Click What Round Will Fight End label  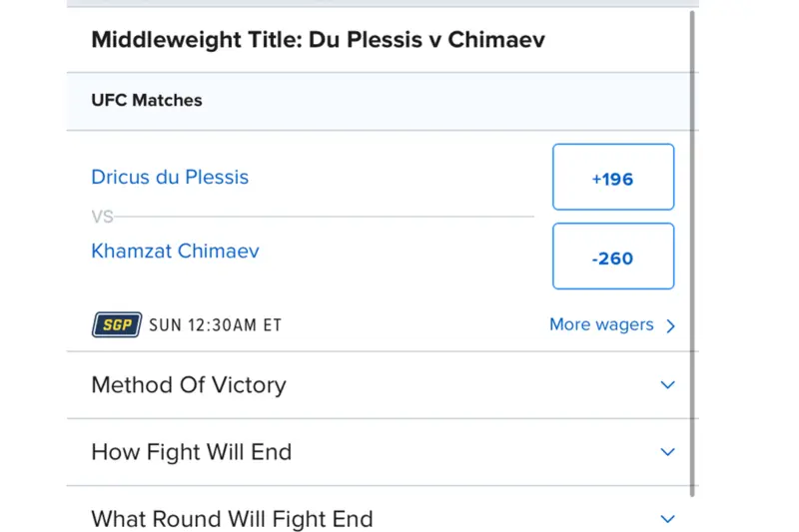(232, 518)
